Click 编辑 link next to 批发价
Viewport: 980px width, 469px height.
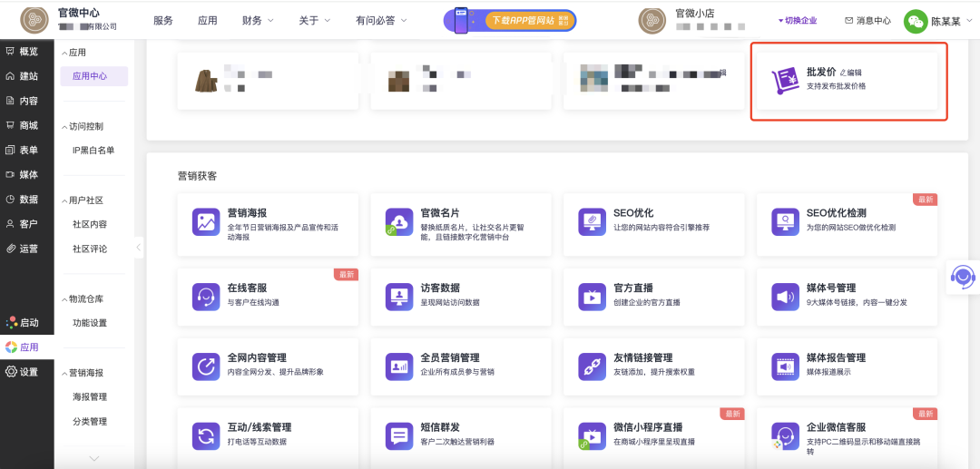(x=851, y=73)
